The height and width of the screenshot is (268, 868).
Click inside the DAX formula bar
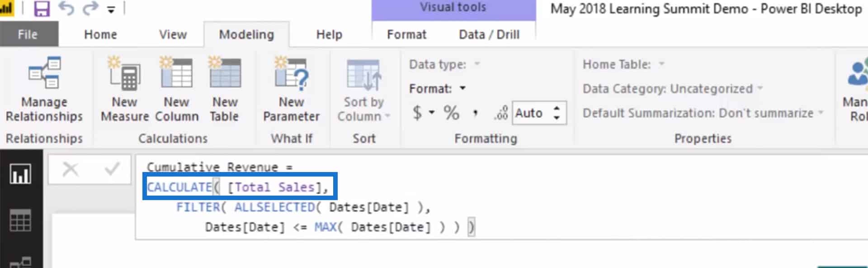pos(501,197)
